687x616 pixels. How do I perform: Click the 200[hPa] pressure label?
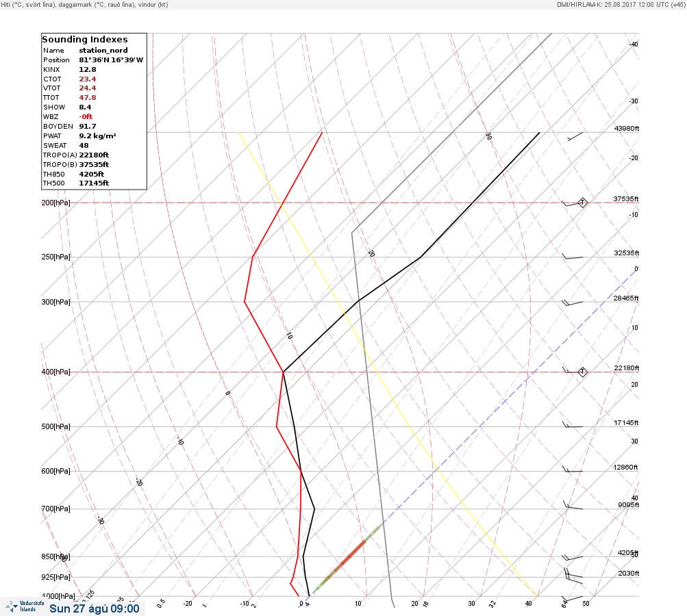coord(55,203)
